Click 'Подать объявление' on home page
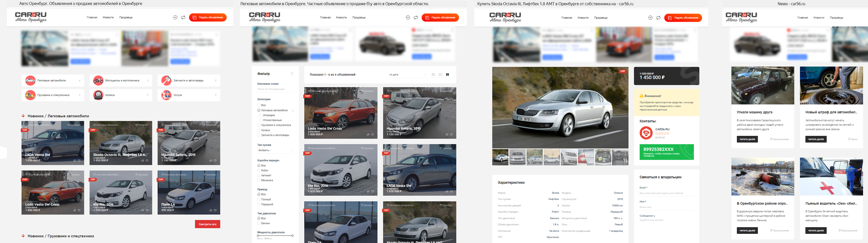Viewport: 868px width, 243px height. coord(208,18)
